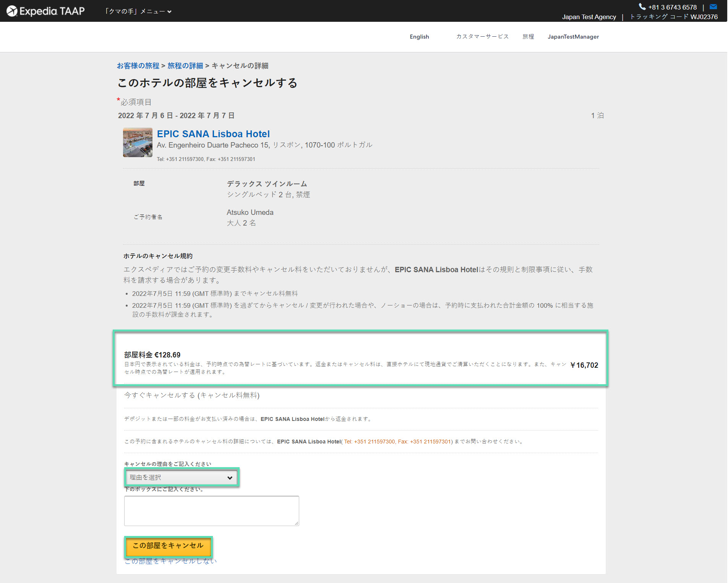Click the hotel Tel and Fax line

[206, 159]
